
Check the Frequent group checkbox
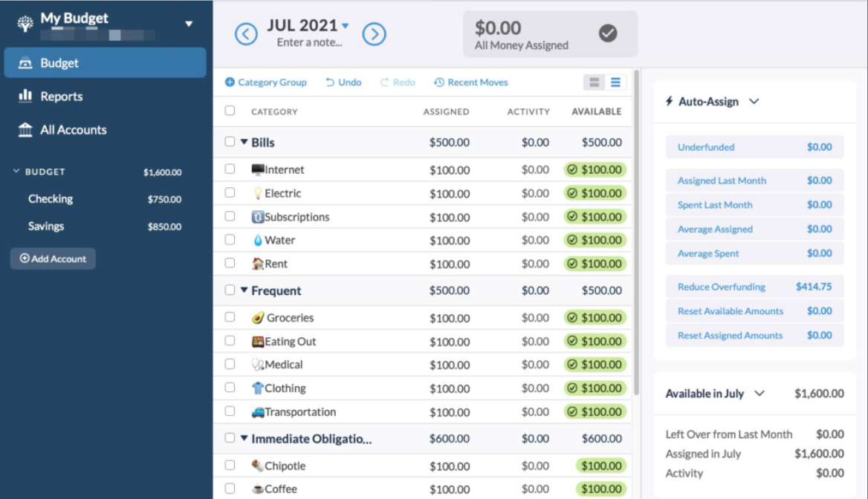[230, 290]
